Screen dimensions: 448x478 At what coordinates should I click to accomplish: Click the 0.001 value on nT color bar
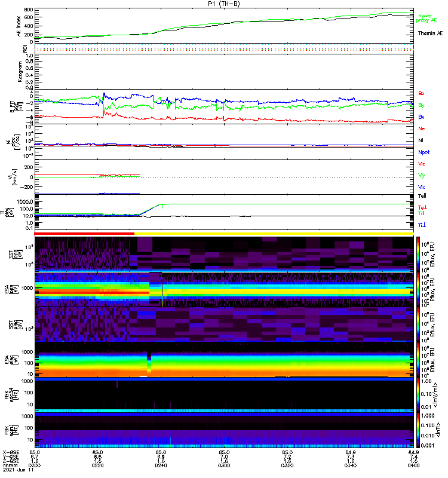click(427, 445)
